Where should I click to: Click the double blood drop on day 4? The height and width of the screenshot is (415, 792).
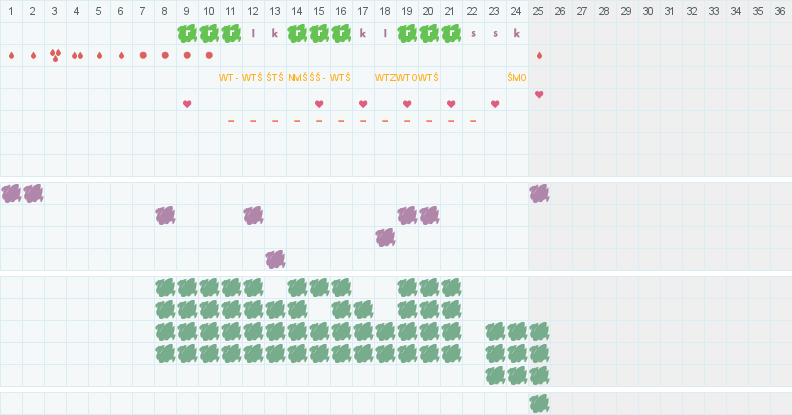[77, 55]
